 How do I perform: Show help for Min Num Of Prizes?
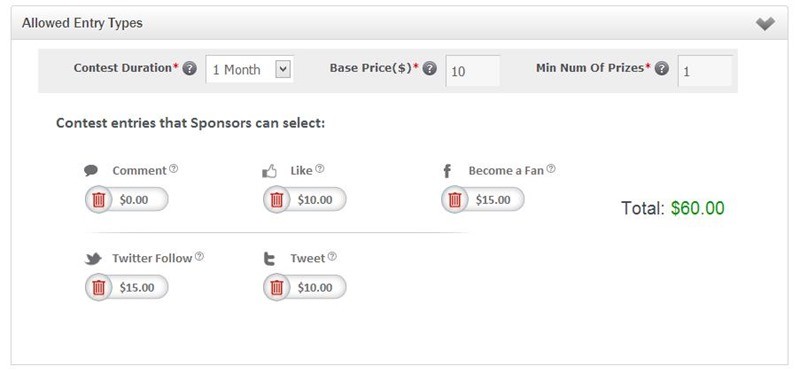tap(662, 68)
